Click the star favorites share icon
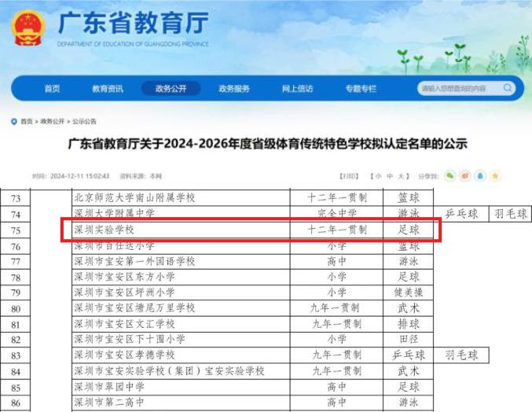532x412 pixels. [495, 176]
